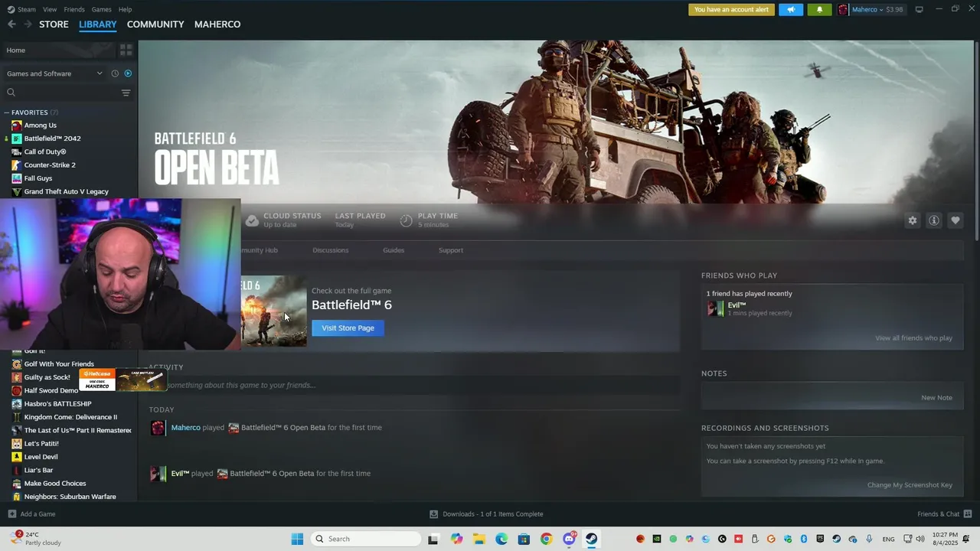The width and height of the screenshot is (980, 551).
Task: Open the MAHERCO profile tab
Action: 217,24
